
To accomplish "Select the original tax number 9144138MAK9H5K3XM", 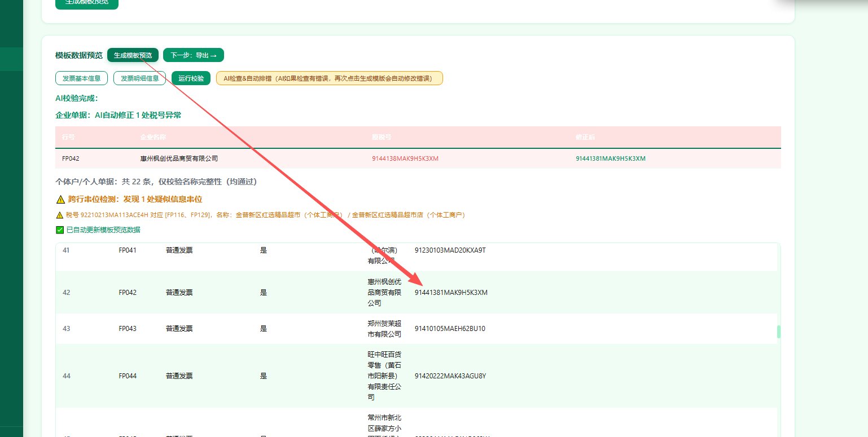I will (x=405, y=158).
